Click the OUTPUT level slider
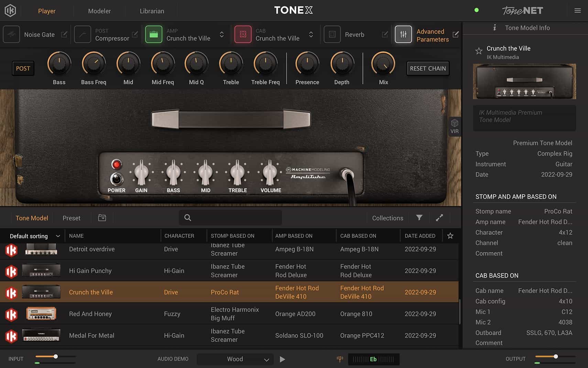Screen dimensions: 588x368 tap(555, 357)
